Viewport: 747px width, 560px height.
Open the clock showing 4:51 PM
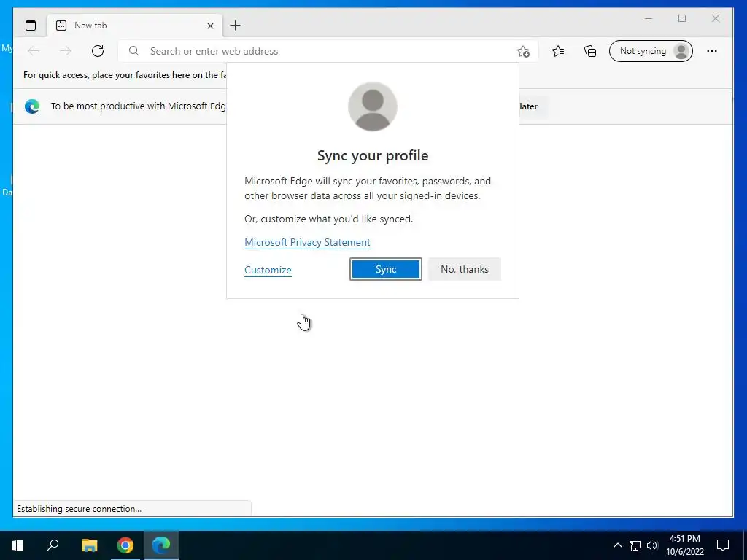click(685, 545)
